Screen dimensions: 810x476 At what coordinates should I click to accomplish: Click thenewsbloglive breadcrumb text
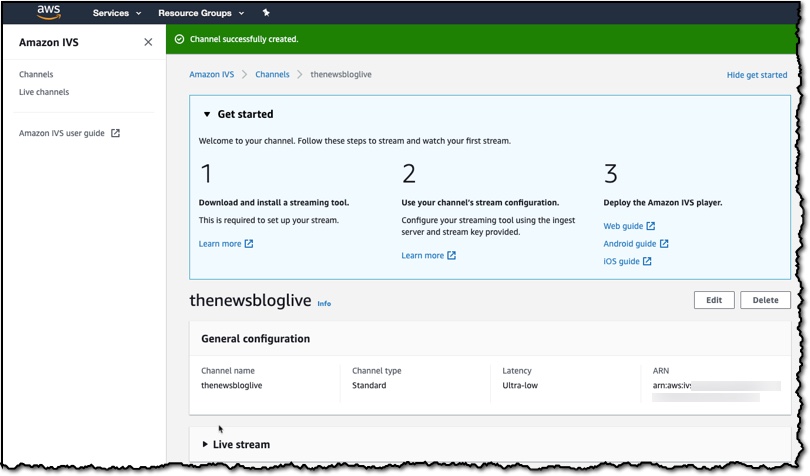[x=341, y=74]
